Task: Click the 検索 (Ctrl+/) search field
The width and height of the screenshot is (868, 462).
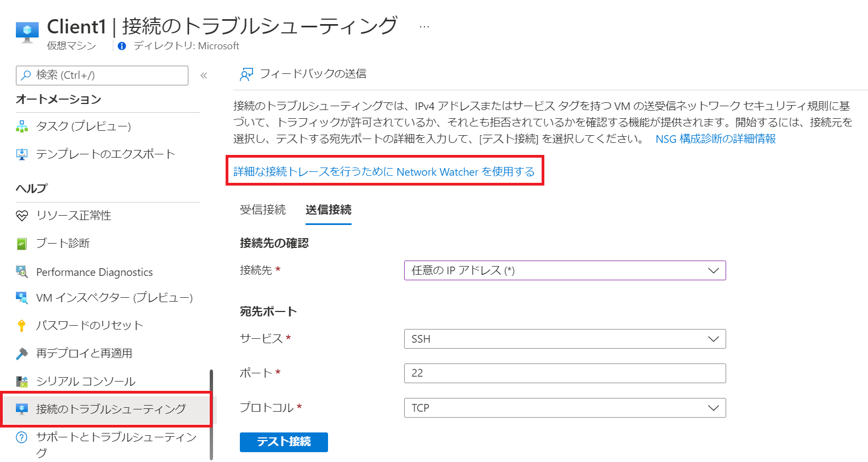Action: 102,76
